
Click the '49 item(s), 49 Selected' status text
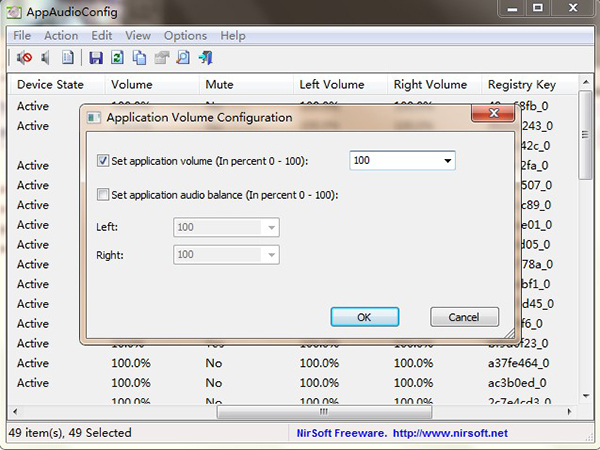coord(70,433)
